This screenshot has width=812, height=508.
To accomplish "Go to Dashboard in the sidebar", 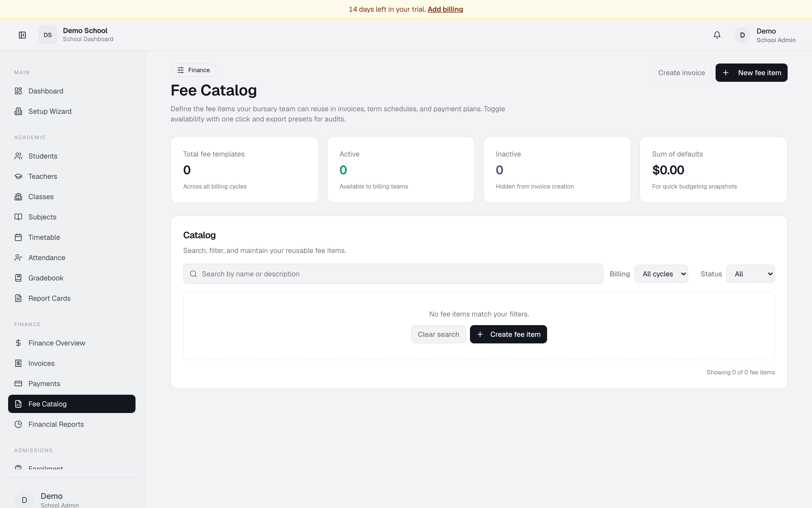I will [72, 91].
